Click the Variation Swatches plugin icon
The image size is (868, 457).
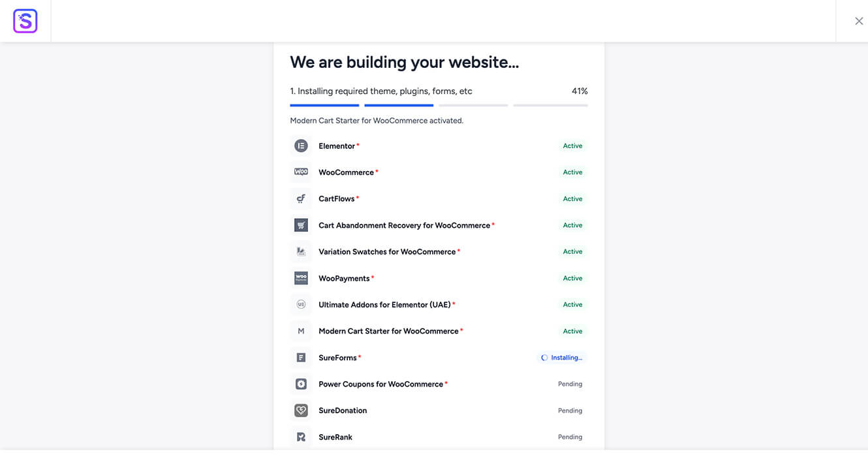click(301, 251)
